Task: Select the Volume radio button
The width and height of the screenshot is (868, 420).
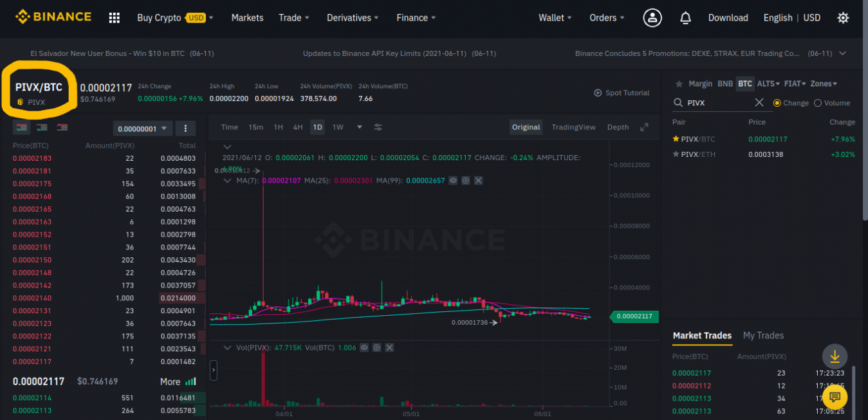Action: coord(818,103)
